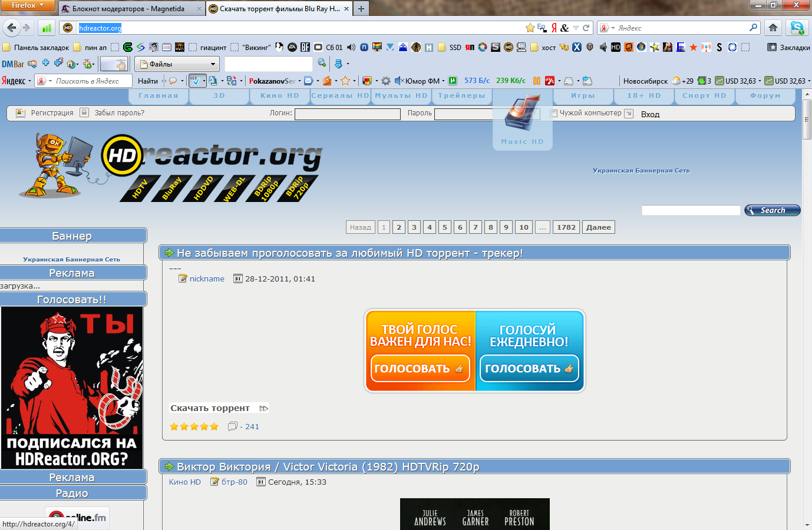Click the Забыл пароль? link
Screen dimensions: 812x530
(x=120, y=113)
